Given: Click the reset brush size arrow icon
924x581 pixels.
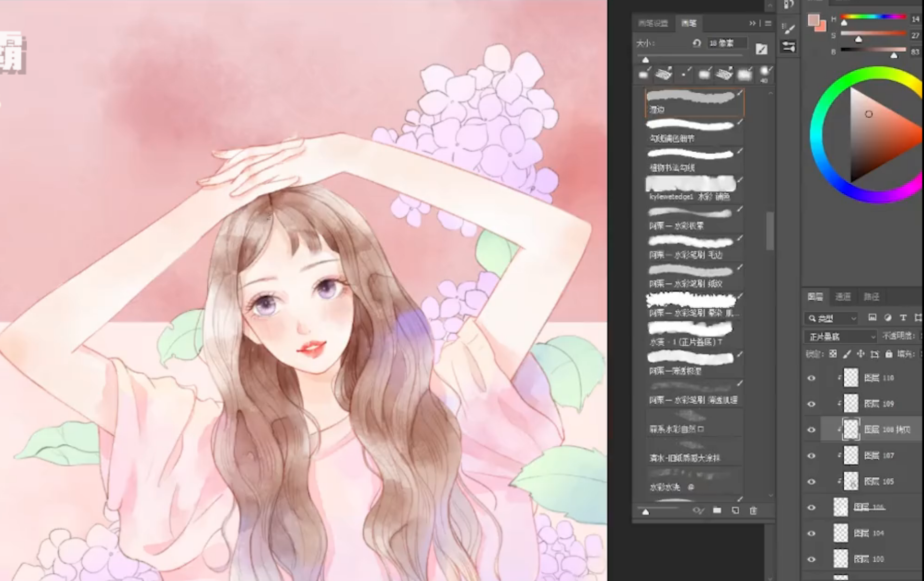Looking at the screenshot, I should [x=696, y=43].
